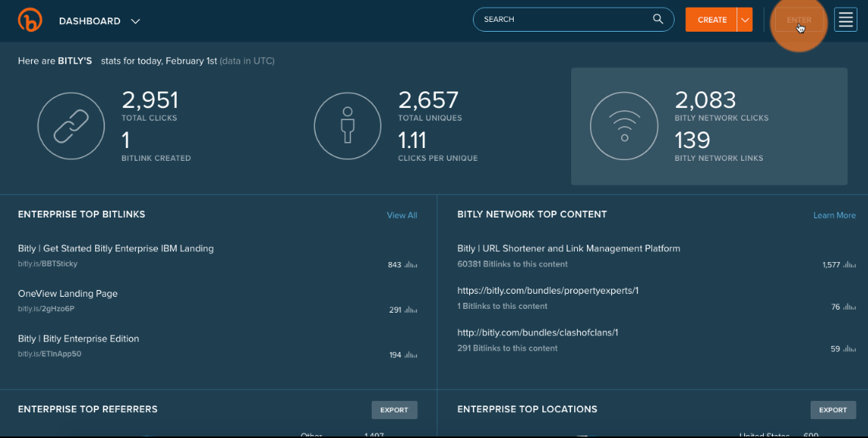The height and width of the screenshot is (438, 868).
Task: Open Bitly Enterprise Edition bitlink
Action: [x=78, y=338]
